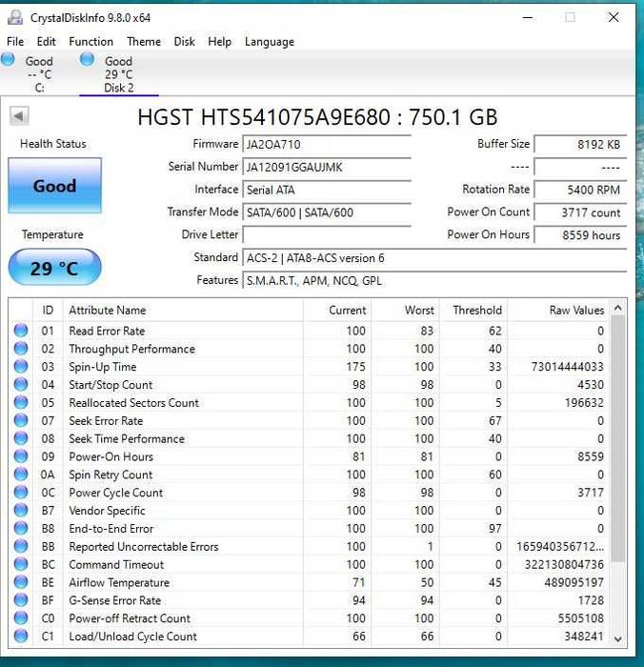Click the previous disk arrow button
The height and width of the screenshot is (667, 644).
pyautogui.click(x=19, y=115)
